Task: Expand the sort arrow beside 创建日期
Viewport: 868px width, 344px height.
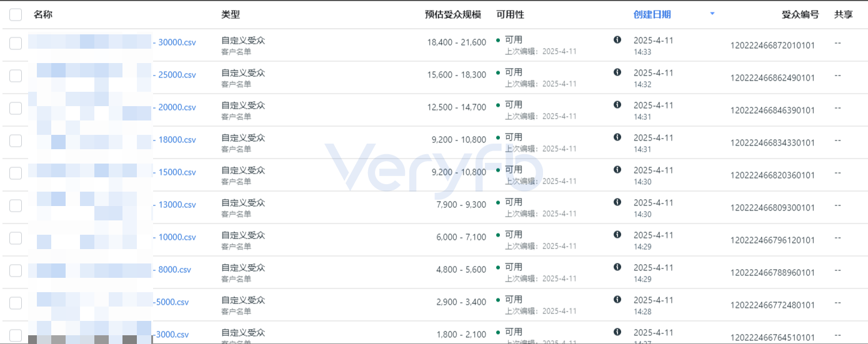Action: pos(712,14)
